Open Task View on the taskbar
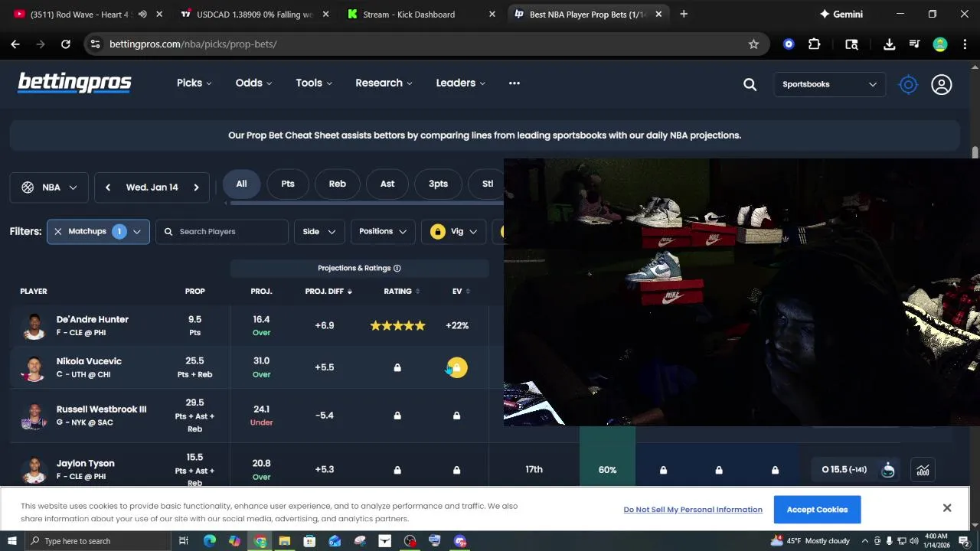The image size is (980, 551). tap(184, 541)
